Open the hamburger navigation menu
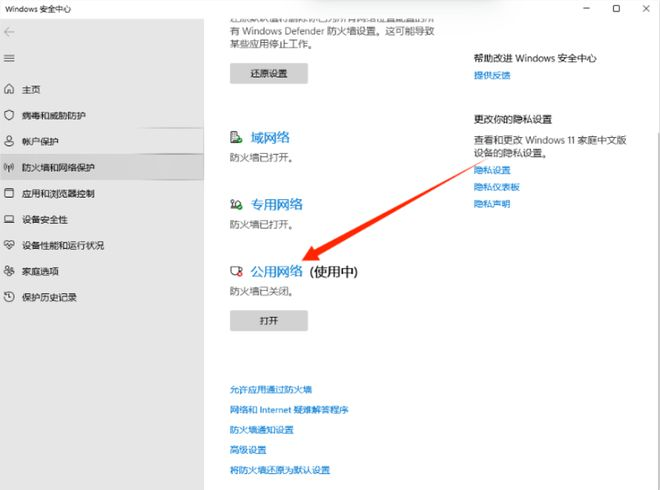660x490 pixels. tap(9, 58)
